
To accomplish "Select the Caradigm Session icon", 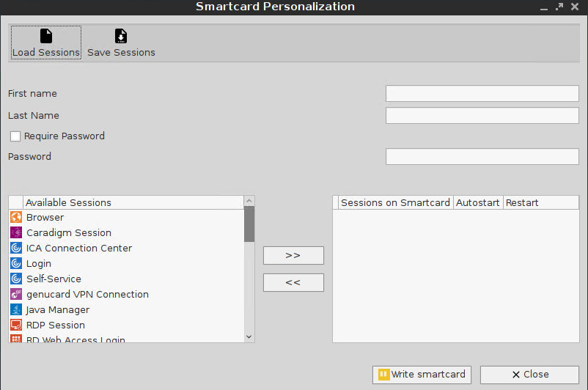I will click(x=16, y=233).
